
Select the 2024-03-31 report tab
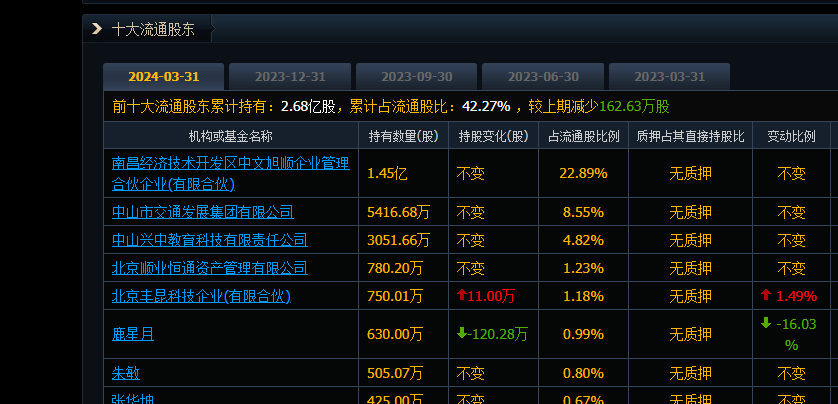(164, 76)
